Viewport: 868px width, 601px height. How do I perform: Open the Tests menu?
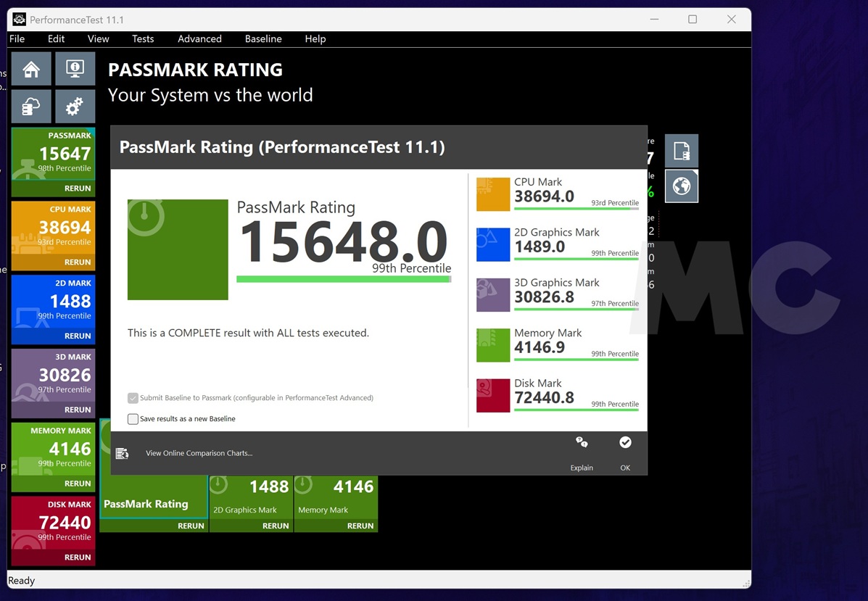point(143,38)
